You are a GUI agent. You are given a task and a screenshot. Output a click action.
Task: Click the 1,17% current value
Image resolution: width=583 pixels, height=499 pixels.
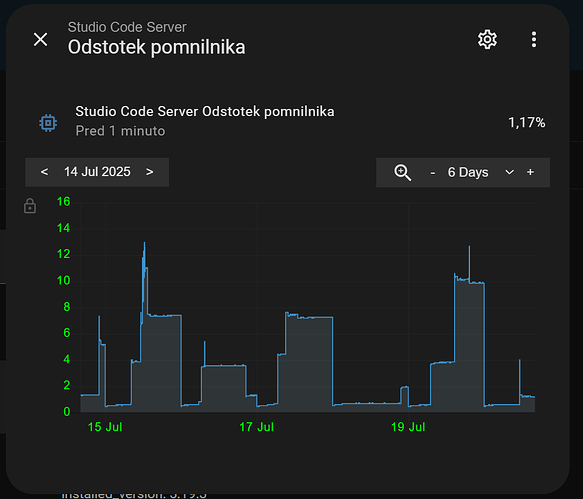click(x=526, y=122)
